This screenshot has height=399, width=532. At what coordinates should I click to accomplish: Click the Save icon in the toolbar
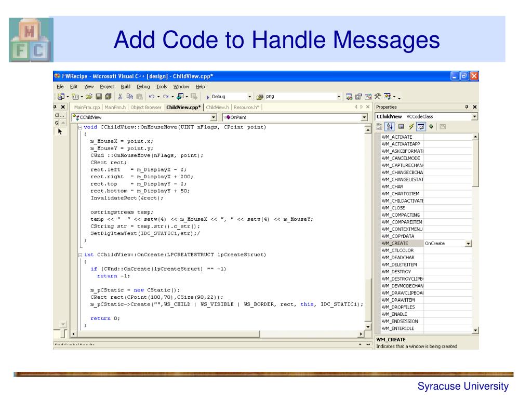click(99, 97)
